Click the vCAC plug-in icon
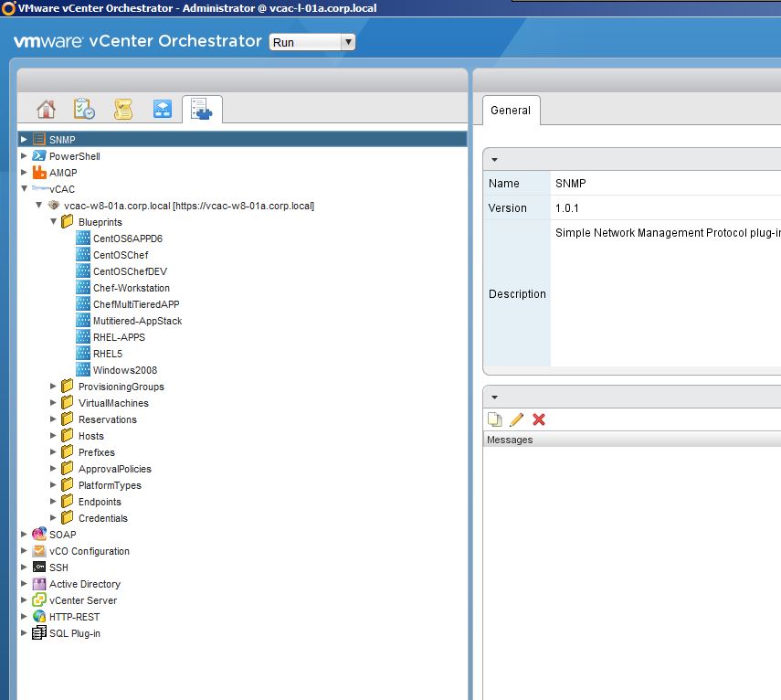Viewport: 781px width, 700px height. [x=40, y=188]
